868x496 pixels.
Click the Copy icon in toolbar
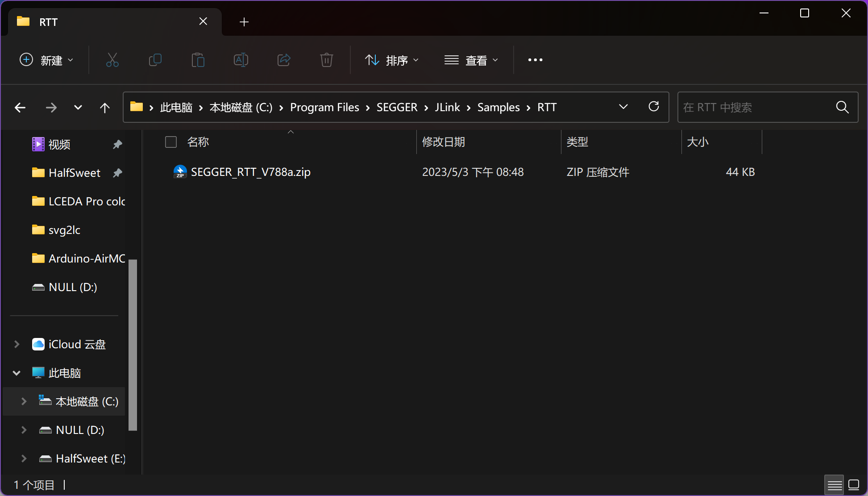coord(155,60)
